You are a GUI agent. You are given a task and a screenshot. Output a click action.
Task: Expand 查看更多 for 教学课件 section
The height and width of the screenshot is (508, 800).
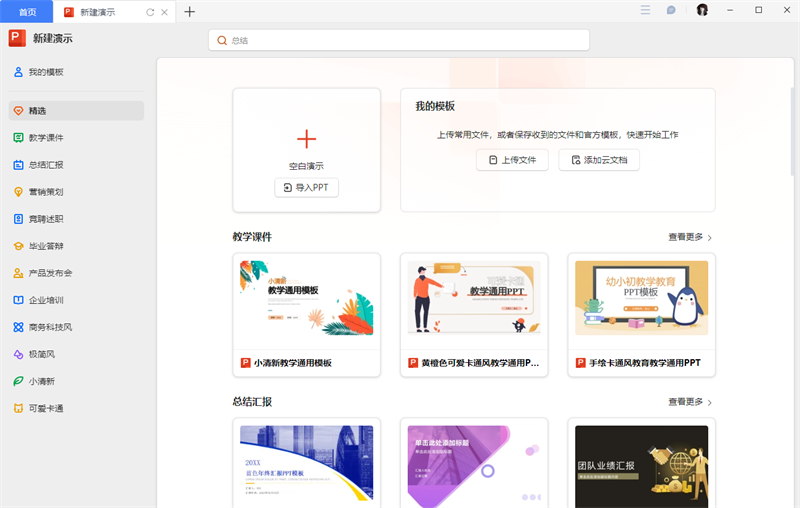coord(690,237)
